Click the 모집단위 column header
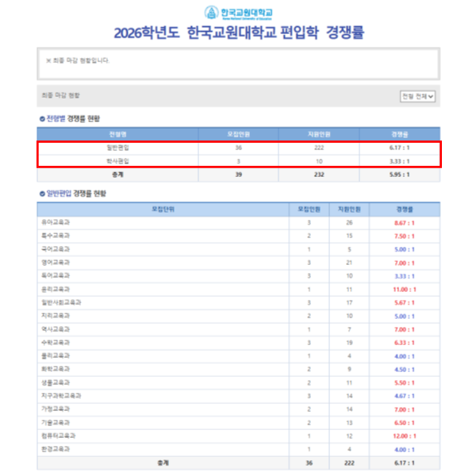Image resolution: width=476 pixels, height=476 pixels. tap(163, 209)
